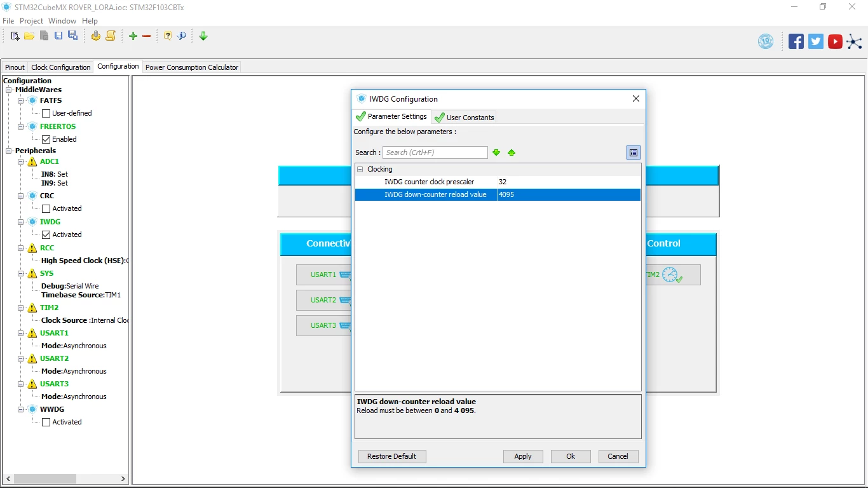Viewport: 868px width, 488px height.
Task: Click the Generate Report scroll icon
Action: [111, 36]
